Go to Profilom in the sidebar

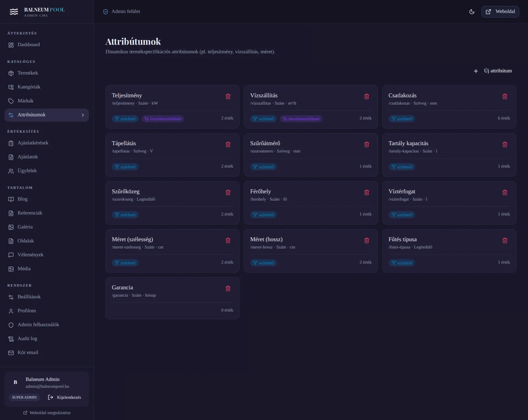47,311
